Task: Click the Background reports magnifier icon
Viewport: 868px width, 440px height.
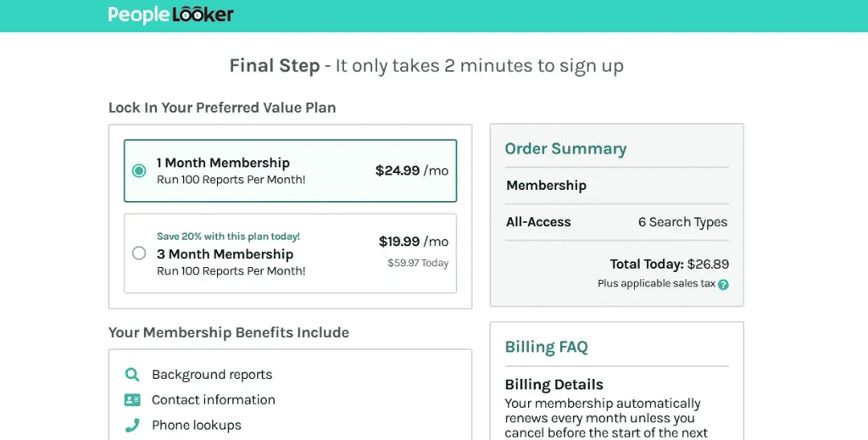Action: point(131,375)
